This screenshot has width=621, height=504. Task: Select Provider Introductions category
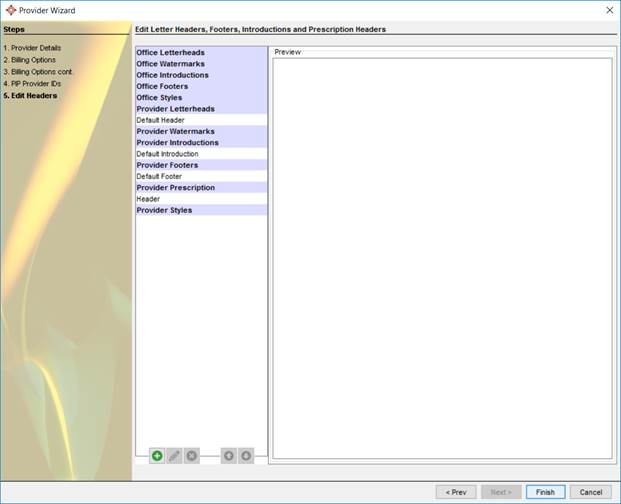[201, 143]
